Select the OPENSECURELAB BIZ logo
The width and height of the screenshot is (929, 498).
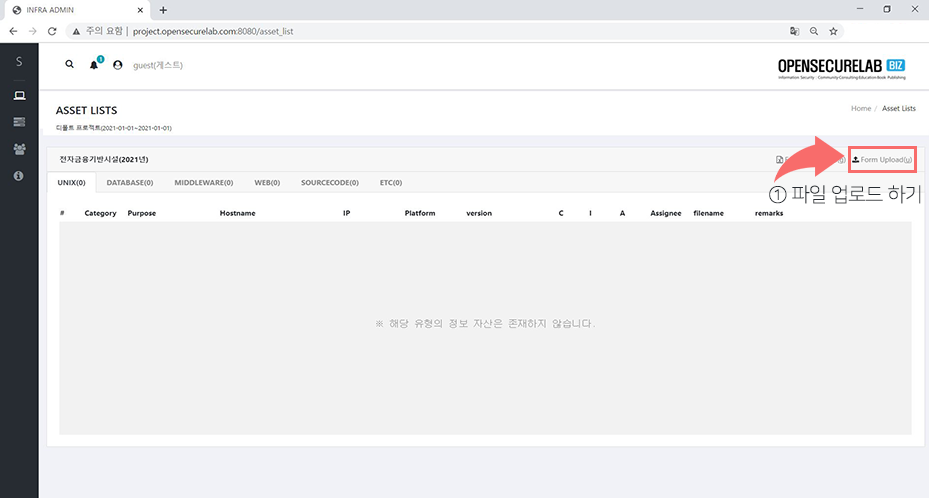841,68
